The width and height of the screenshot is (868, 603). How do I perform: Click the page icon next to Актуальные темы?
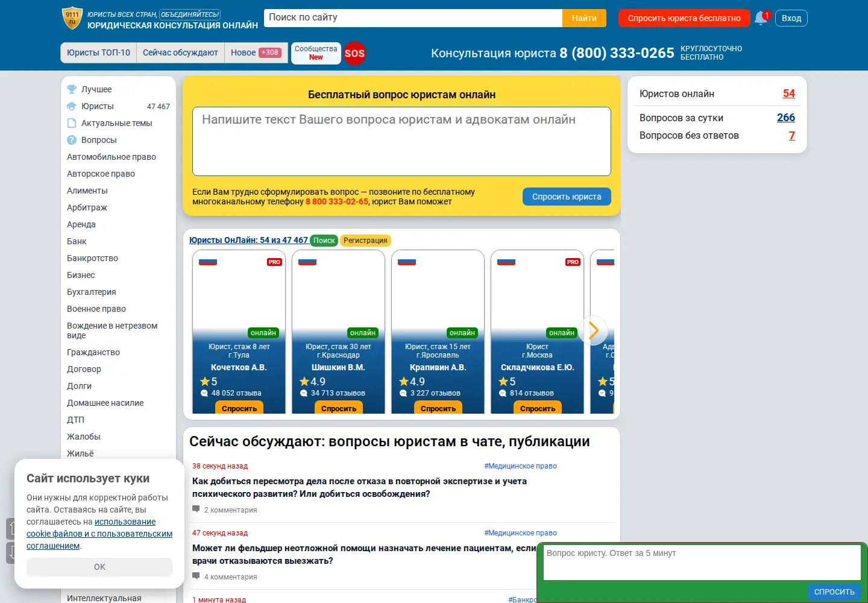(72, 123)
